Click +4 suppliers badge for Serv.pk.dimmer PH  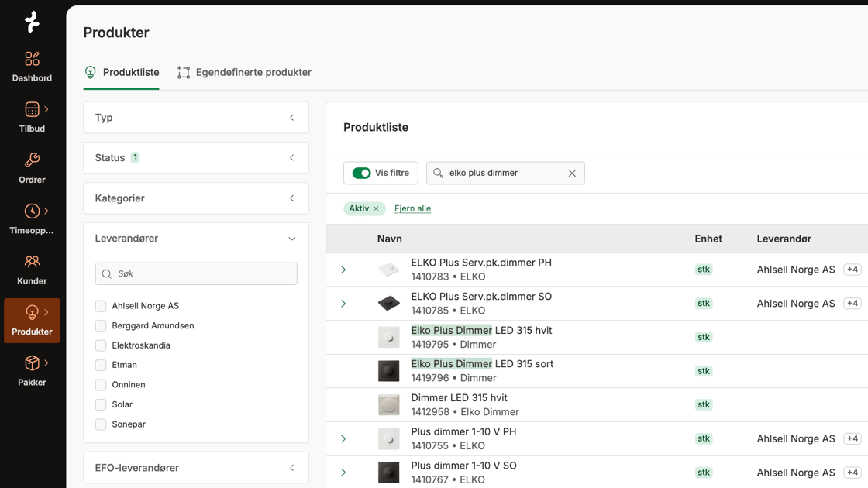click(852, 270)
